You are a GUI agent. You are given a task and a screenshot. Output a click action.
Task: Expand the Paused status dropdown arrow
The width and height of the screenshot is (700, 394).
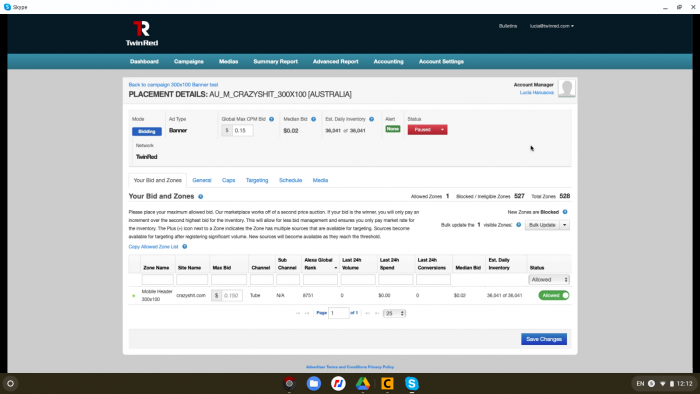point(442,130)
